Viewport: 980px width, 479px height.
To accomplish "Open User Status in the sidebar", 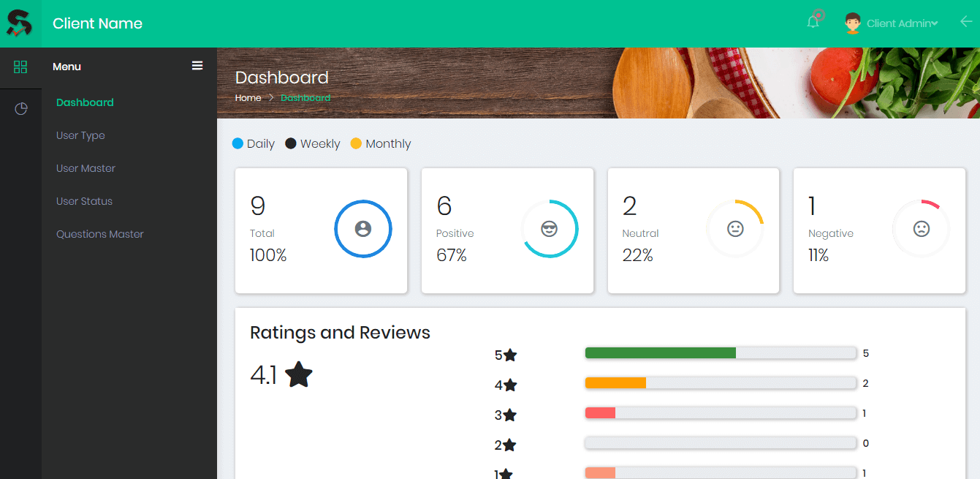I will pyautogui.click(x=84, y=201).
